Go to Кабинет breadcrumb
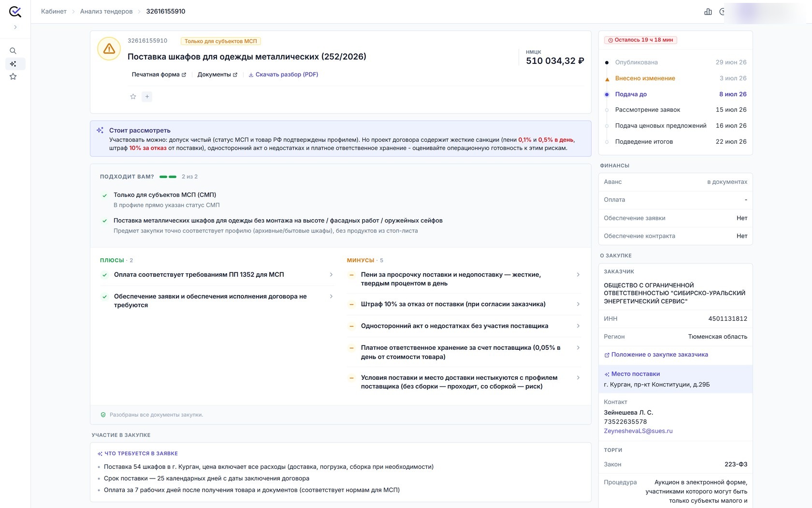The image size is (812, 508). (x=54, y=12)
